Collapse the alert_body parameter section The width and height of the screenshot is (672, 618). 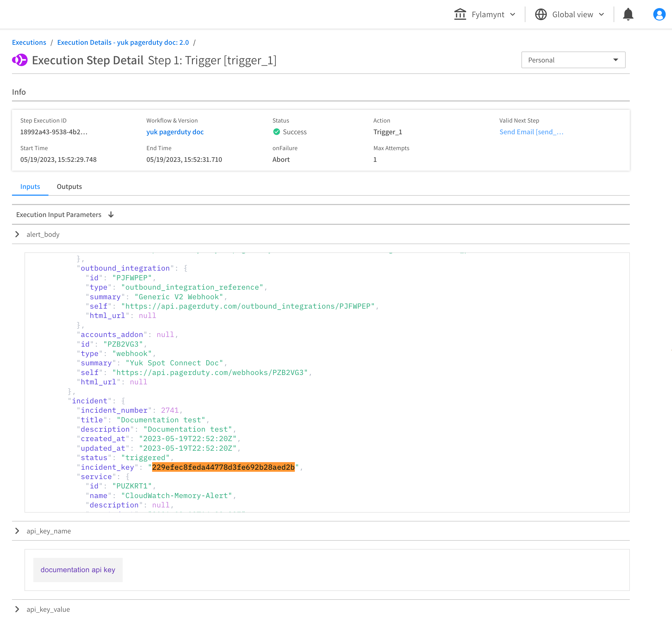point(17,234)
